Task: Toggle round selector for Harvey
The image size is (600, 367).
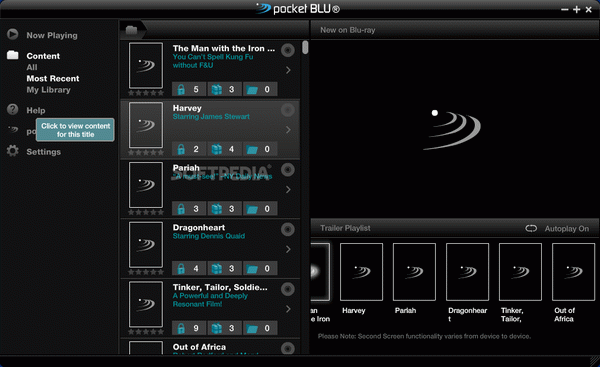Action: pos(287,110)
